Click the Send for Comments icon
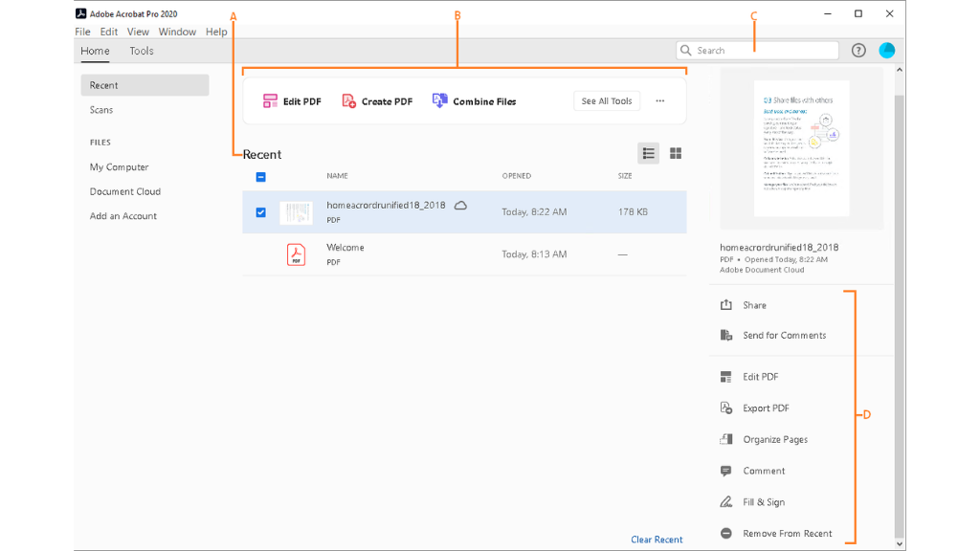Viewport: 980px width, 551px height. click(x=725, y=336)
